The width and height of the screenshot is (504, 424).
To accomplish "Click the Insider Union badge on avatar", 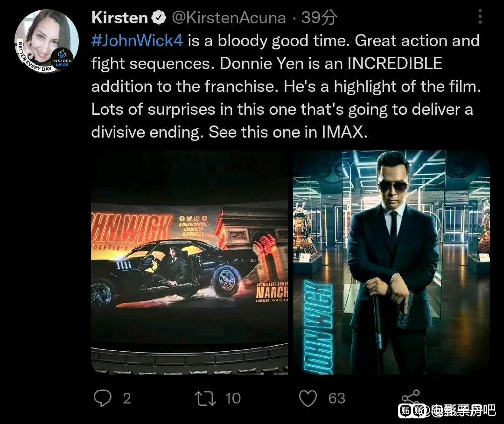I will (x=63, y=57).
